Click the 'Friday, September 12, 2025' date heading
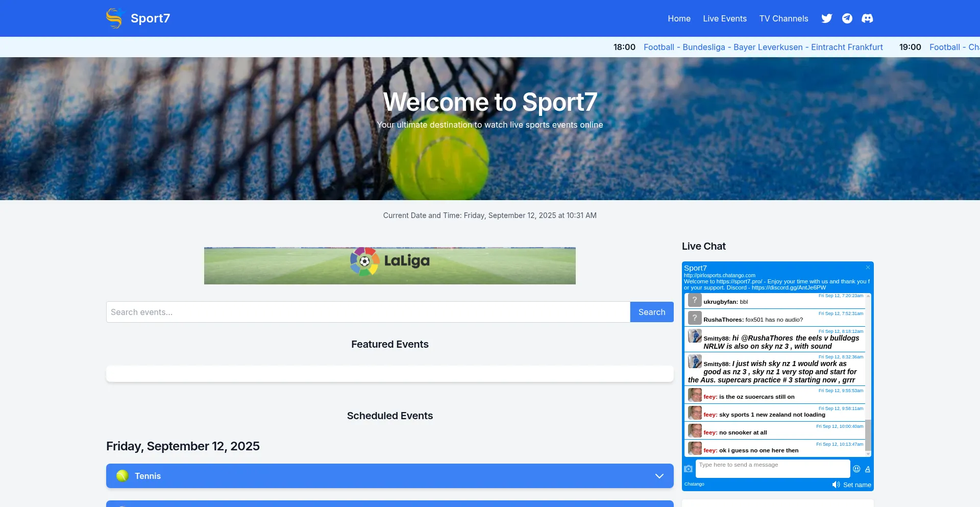Screen dimensions: 980x507 pos(183,446)
